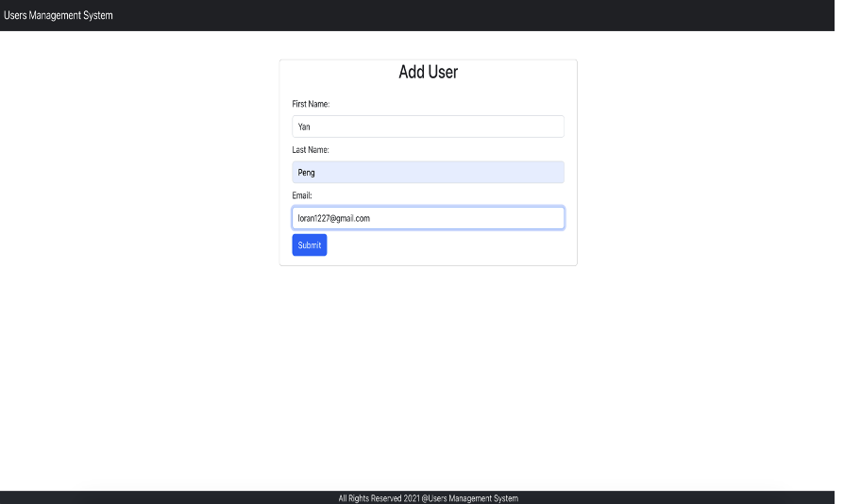This screenshot has width=844, height=504.
Task: Click the blank white area below the form
Action: click(x=428, y=378)
